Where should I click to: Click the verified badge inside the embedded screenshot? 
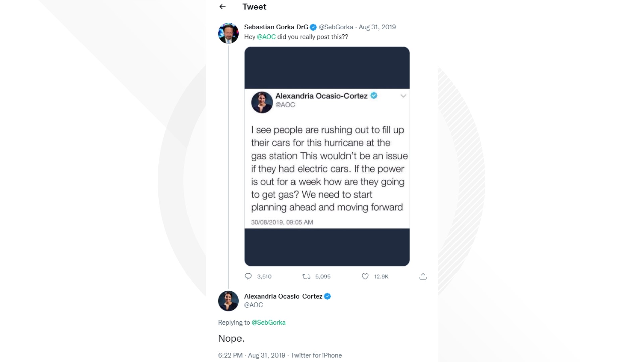373,96
